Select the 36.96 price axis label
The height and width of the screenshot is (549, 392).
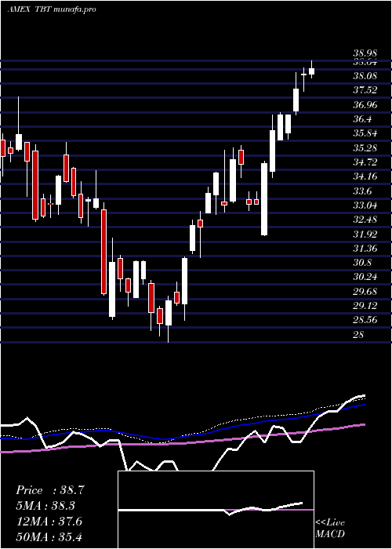coord(365,104)
